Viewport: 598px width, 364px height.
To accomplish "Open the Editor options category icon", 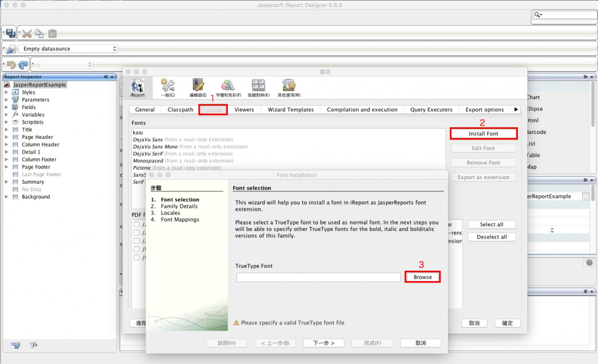I will 199,87.
